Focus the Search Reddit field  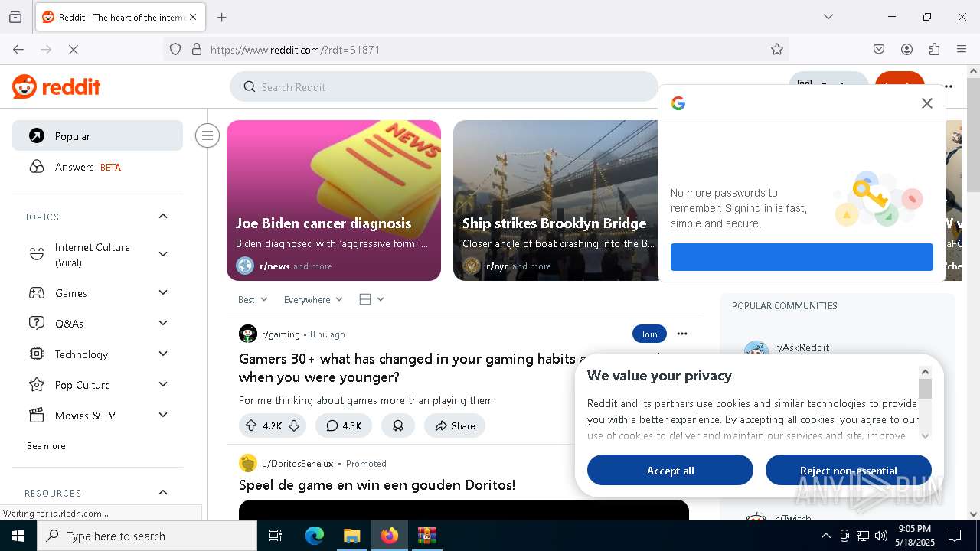[444, 86]
